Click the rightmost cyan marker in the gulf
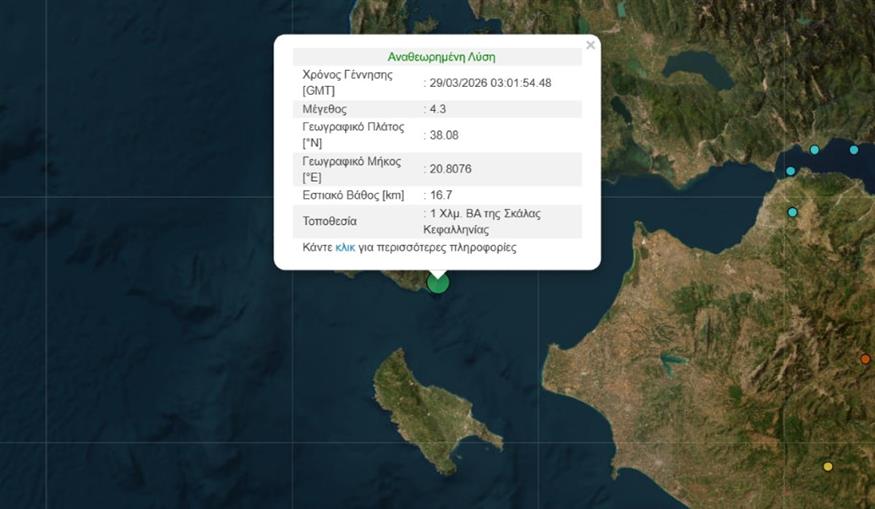This screenshot has width=875, height=509. click(x=853, y=150)
